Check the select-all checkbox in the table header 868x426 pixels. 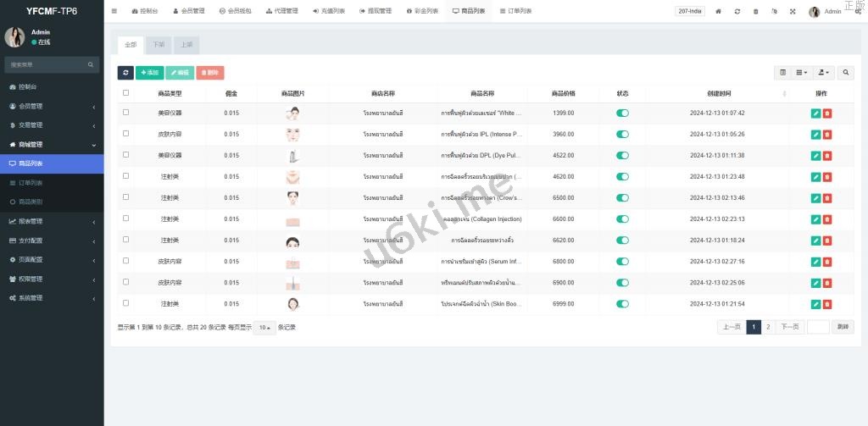(126, 93)
